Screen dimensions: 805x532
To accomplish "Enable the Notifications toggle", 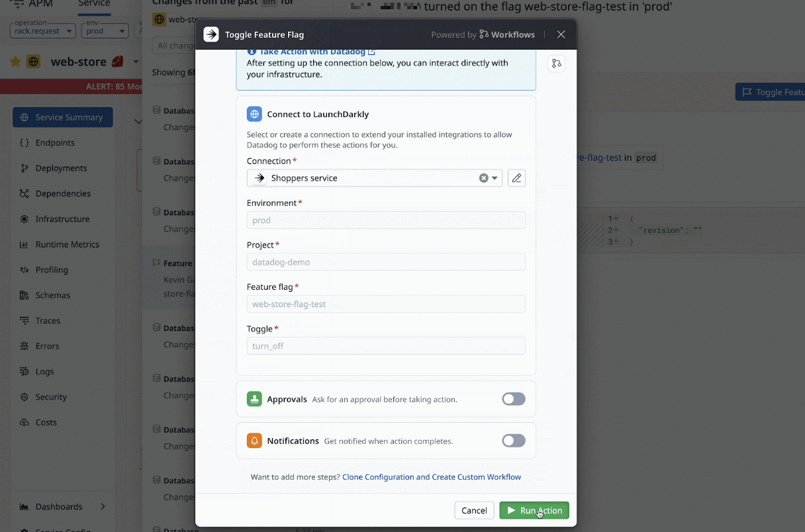I will pyautogui.click(x=513, y=441).
